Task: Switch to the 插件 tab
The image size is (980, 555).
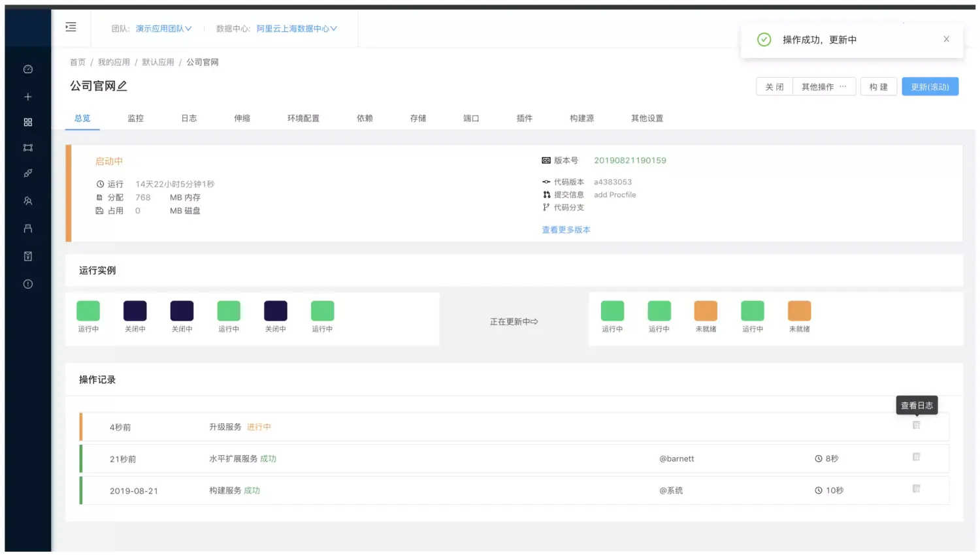Action: point(525,118)
